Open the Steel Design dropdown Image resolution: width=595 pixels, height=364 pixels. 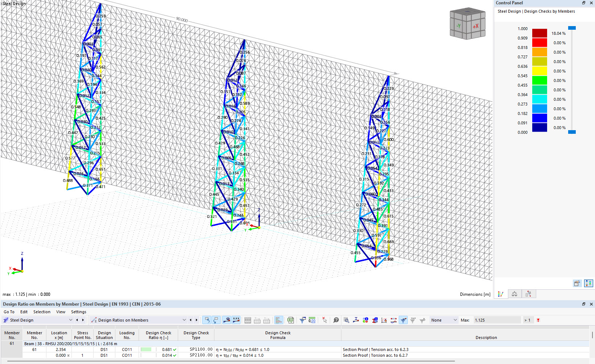(x=70, y=320)
